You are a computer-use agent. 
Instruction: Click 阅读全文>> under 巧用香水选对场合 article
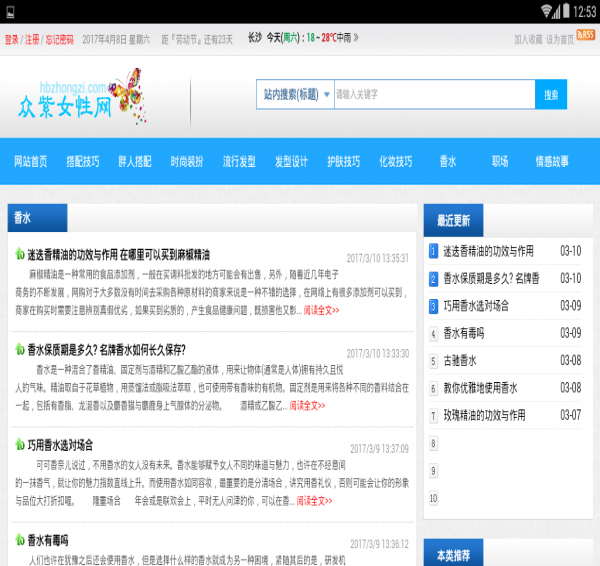[314, 501]
